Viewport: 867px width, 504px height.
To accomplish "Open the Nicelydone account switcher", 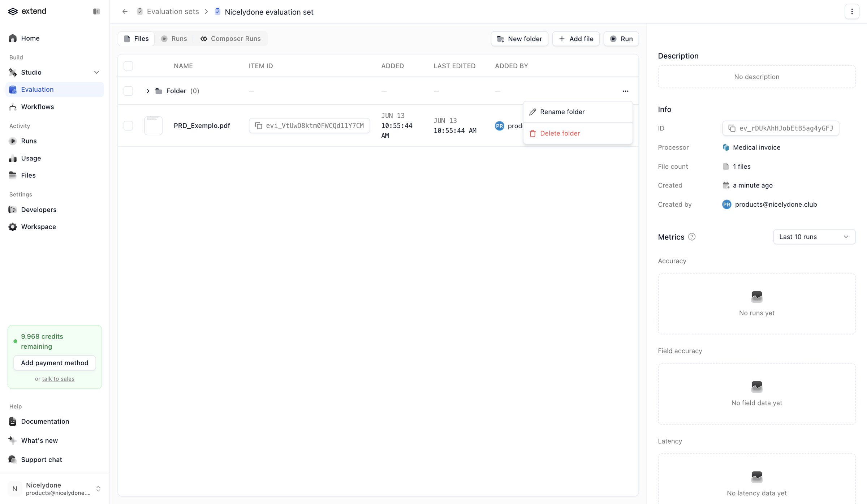I will coord(55,489).
